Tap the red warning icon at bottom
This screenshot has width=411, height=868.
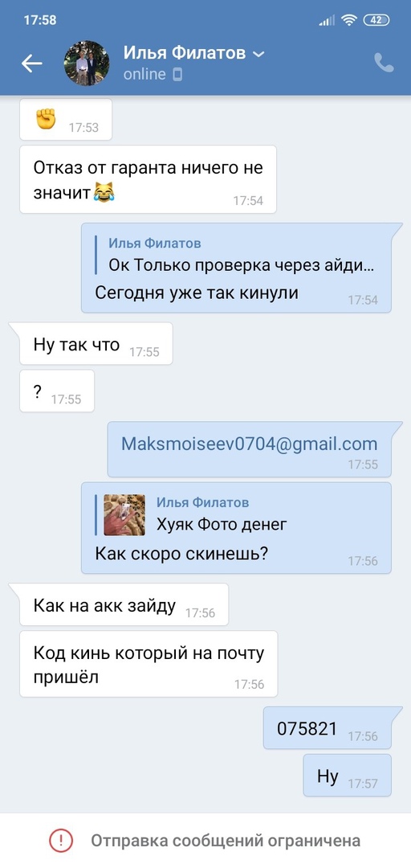tap(61, 841)
